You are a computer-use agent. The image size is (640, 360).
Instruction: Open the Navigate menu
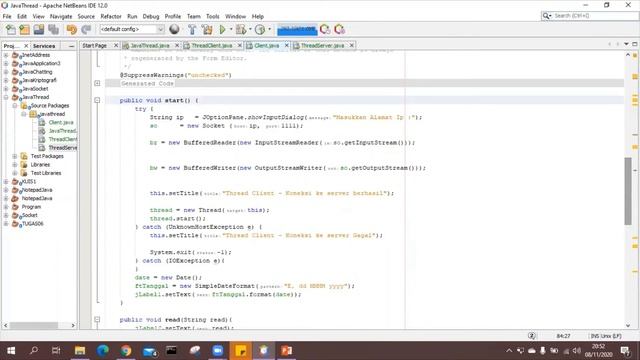click(61, 16)
